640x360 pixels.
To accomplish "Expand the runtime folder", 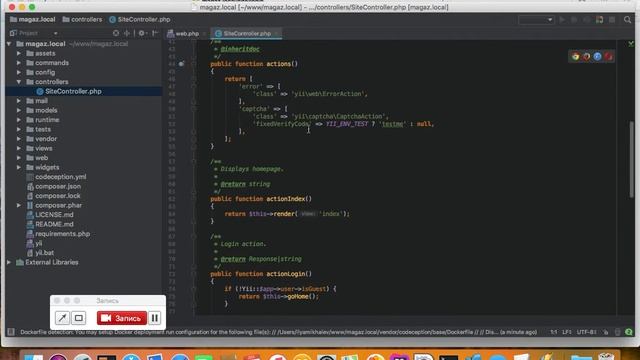I will (x=19, y=120).
